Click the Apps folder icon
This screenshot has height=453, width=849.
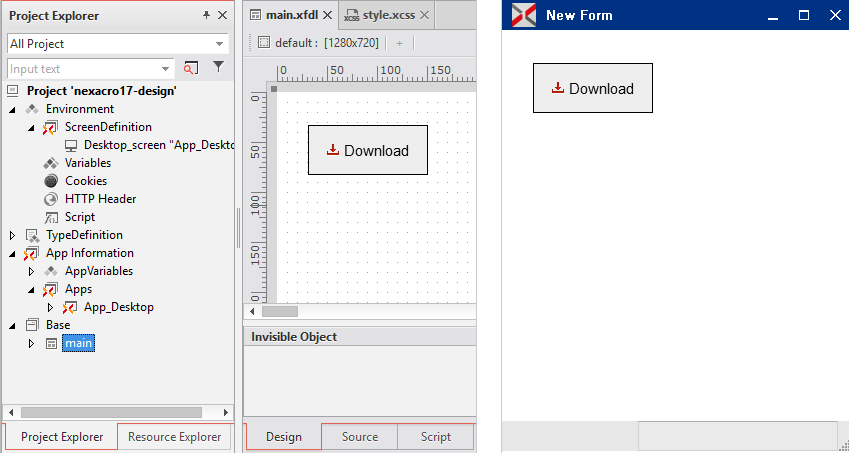click(x=50, y=290)
